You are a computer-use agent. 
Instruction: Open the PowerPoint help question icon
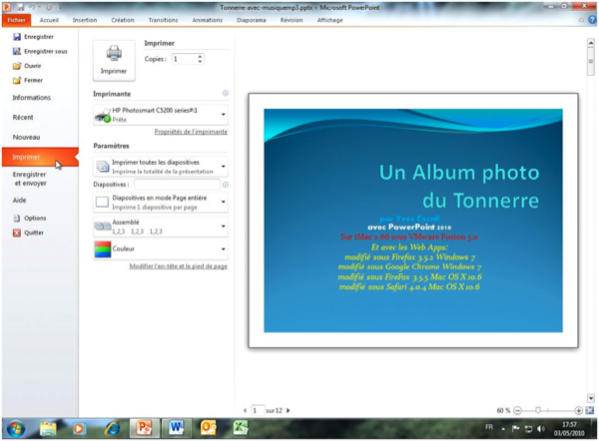pos(592,20)
